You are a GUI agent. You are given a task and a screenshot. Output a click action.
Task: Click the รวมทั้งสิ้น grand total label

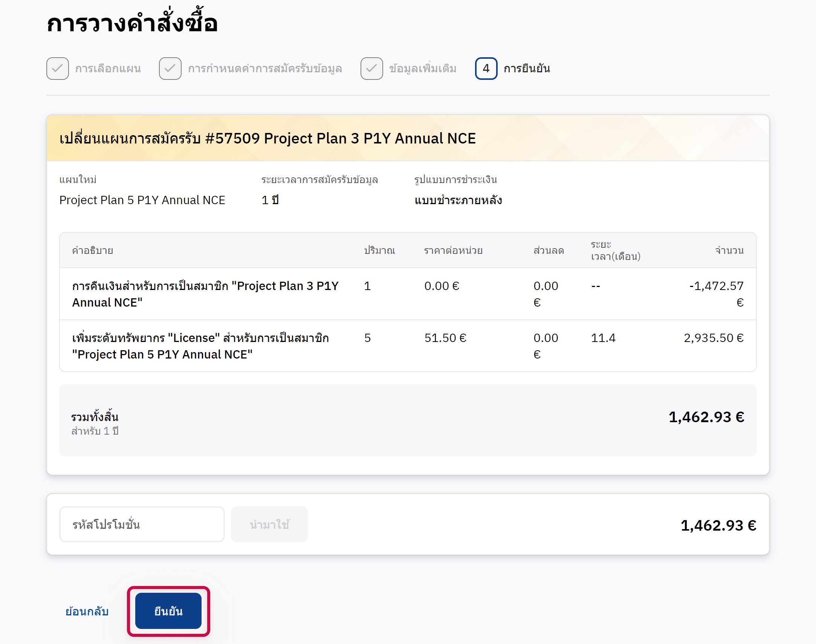coord(95,417)
